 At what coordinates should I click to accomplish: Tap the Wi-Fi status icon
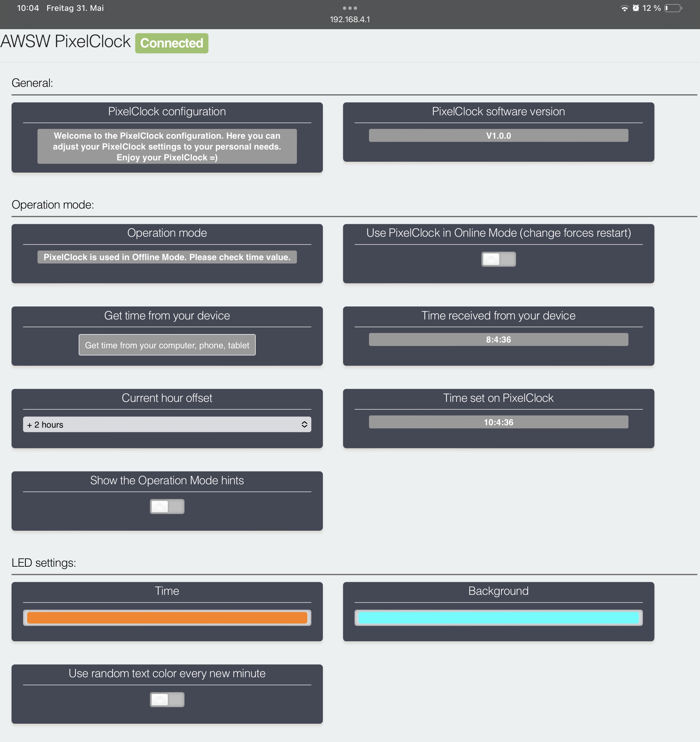click(x=624, y=8)
